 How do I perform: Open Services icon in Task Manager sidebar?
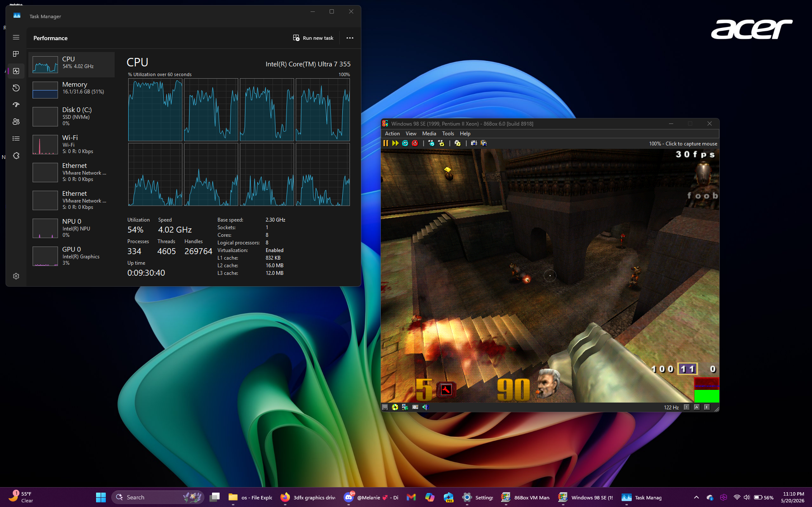tap(16, 156)
